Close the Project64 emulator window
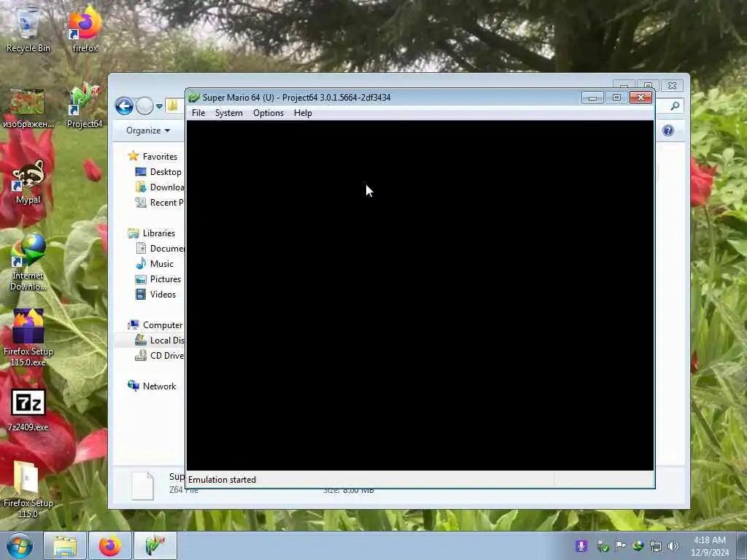 click(640, 98)
